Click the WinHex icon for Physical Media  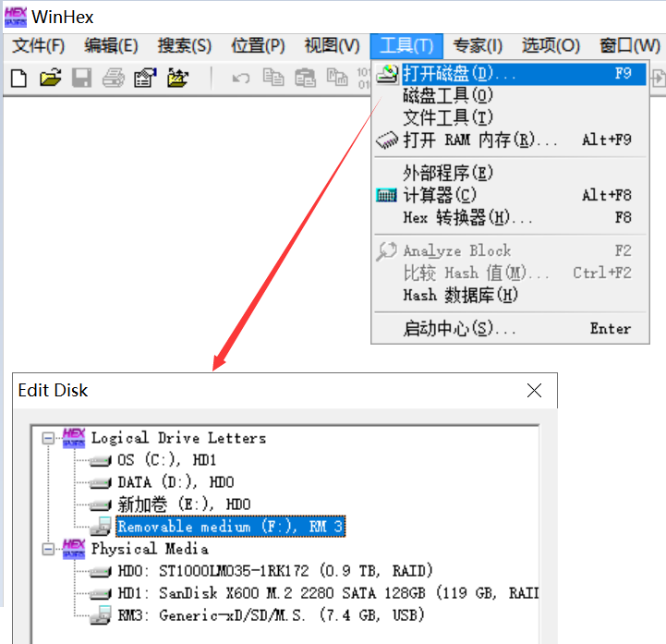(x=74, y=549)
